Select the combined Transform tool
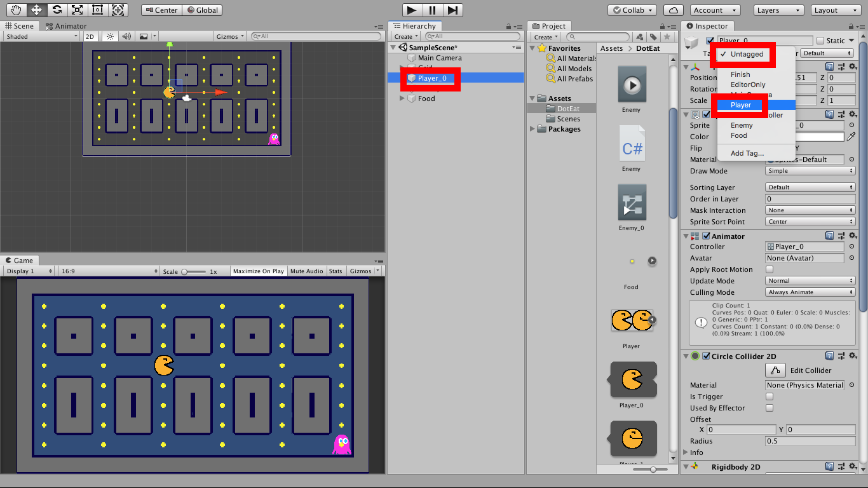This screenshot has height=488, width=868. [x=118, y=10]
